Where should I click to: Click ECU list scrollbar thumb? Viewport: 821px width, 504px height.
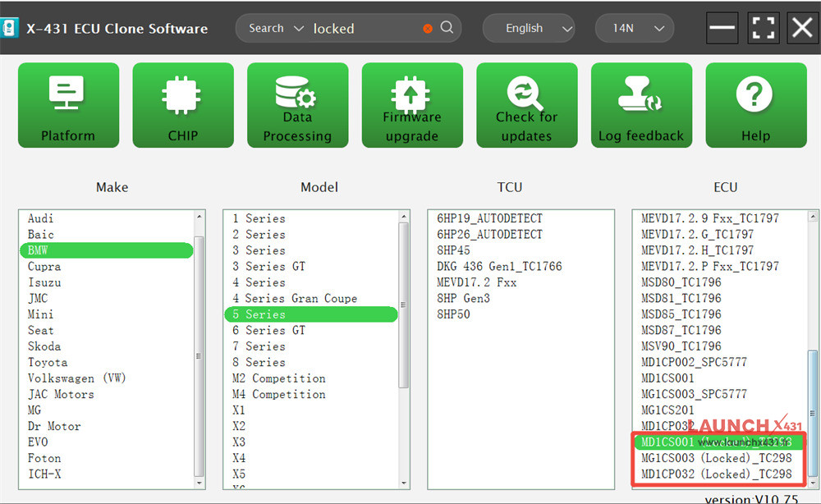(x=813, y=412)
